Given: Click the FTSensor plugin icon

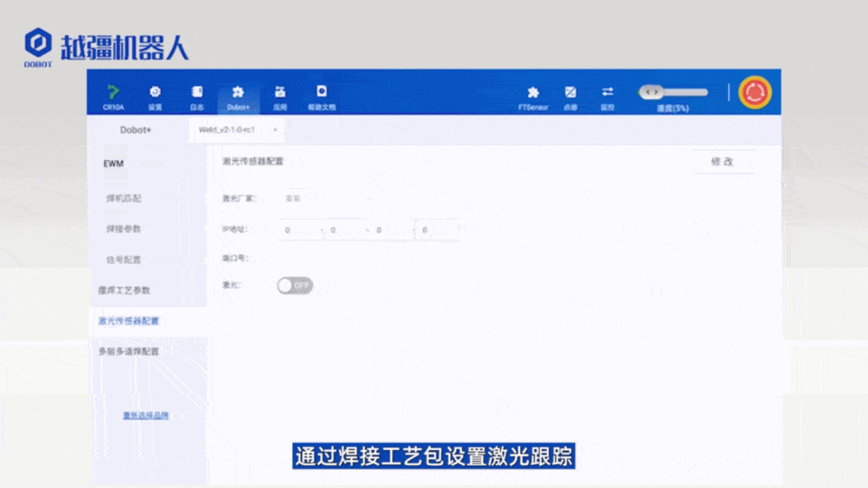Looking at the screenshot, I should 533,94.
